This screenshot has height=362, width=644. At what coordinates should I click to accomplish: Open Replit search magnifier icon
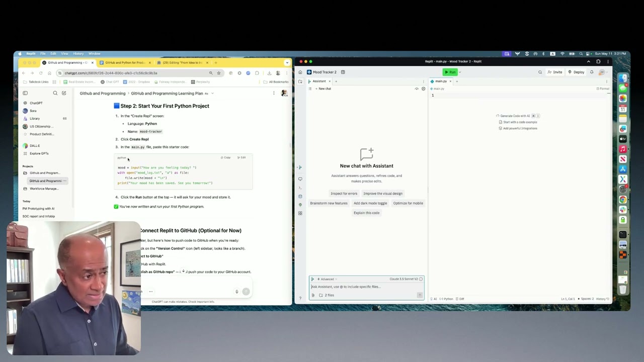540,72
